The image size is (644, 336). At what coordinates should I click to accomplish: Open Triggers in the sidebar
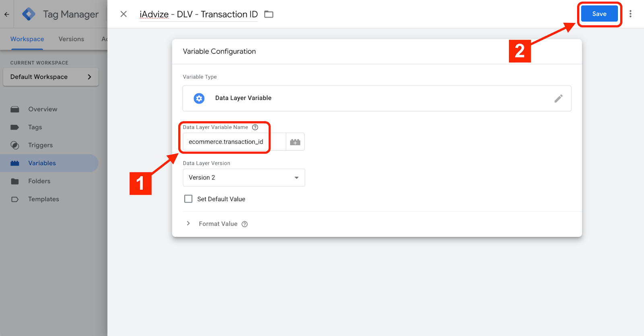click(x=40, y=145)
